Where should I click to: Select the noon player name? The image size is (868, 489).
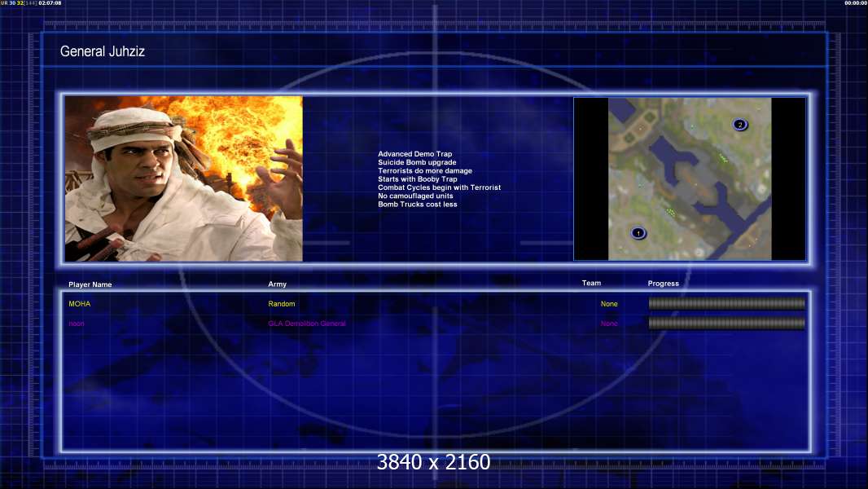click(77, 324)
